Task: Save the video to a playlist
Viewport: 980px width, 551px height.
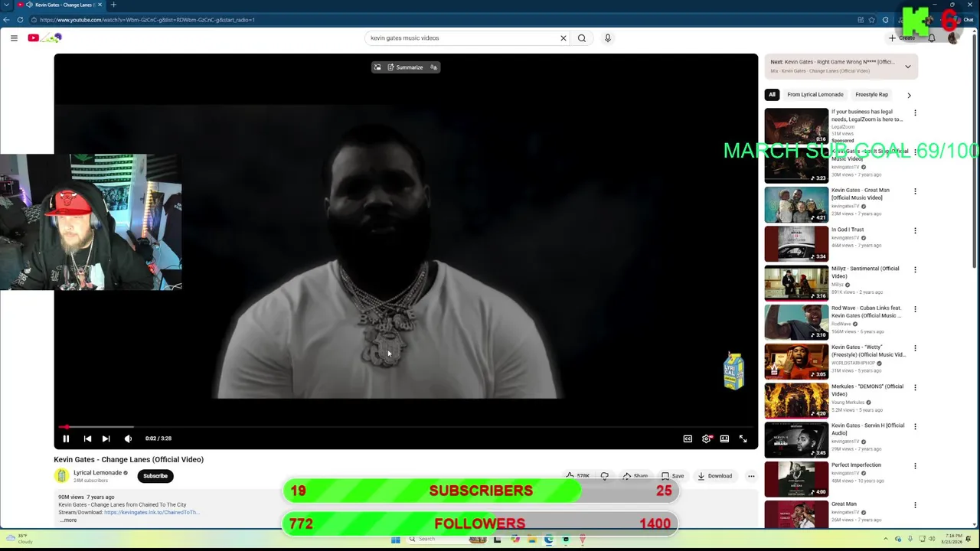Action: point(672,476)
